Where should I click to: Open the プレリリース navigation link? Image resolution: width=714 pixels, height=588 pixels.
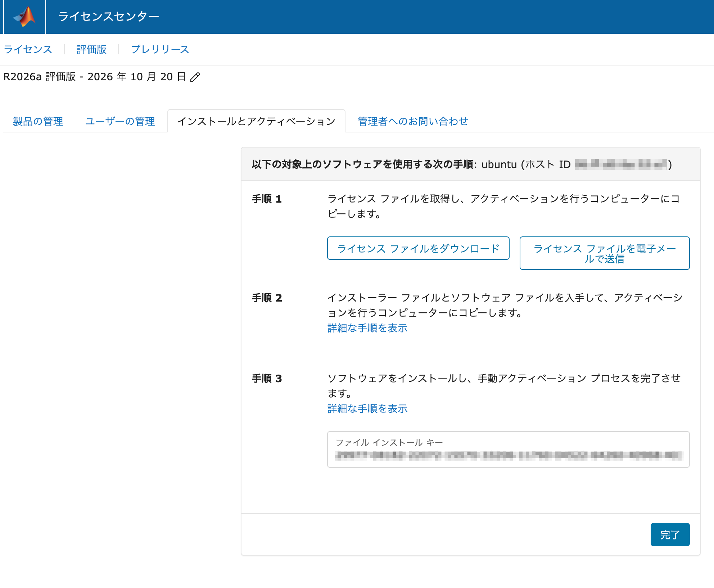(x=160, y=49)
